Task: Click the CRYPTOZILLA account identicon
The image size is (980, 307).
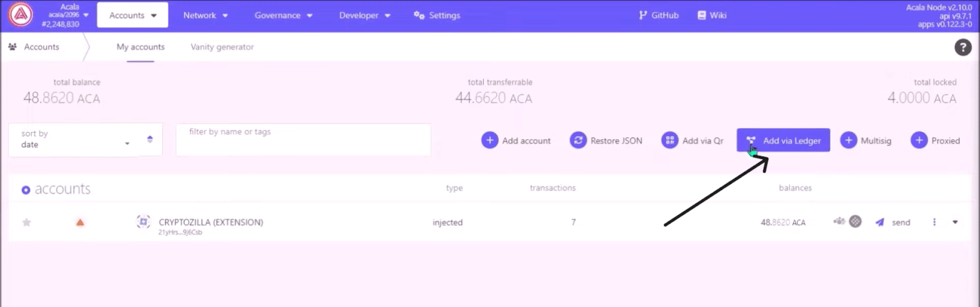Action: (x=143, y=222)
